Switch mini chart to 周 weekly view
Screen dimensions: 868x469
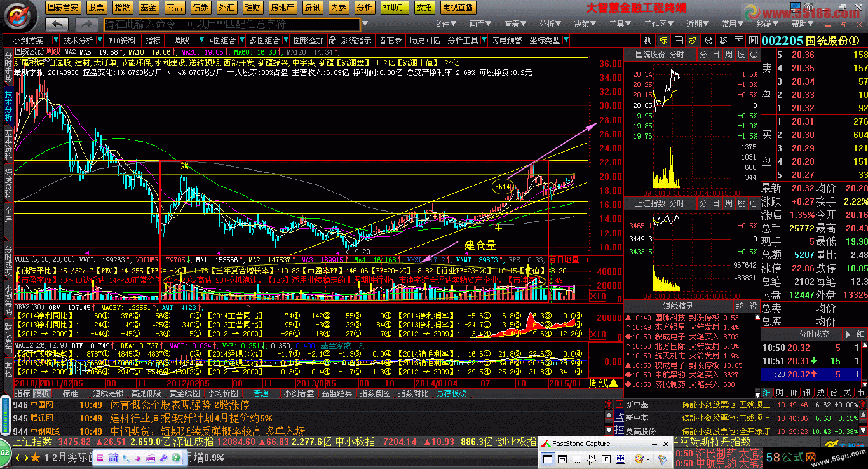click(729, 55)
